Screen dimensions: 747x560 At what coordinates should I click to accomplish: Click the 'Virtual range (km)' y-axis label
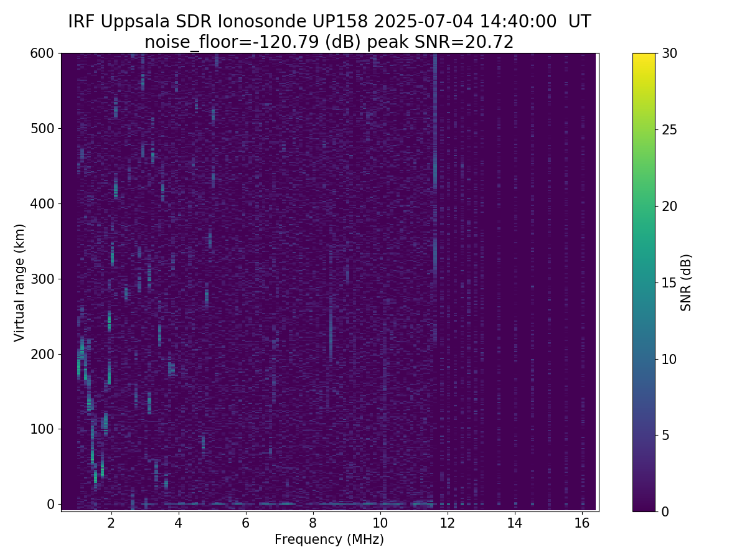[x=20, y=282]
